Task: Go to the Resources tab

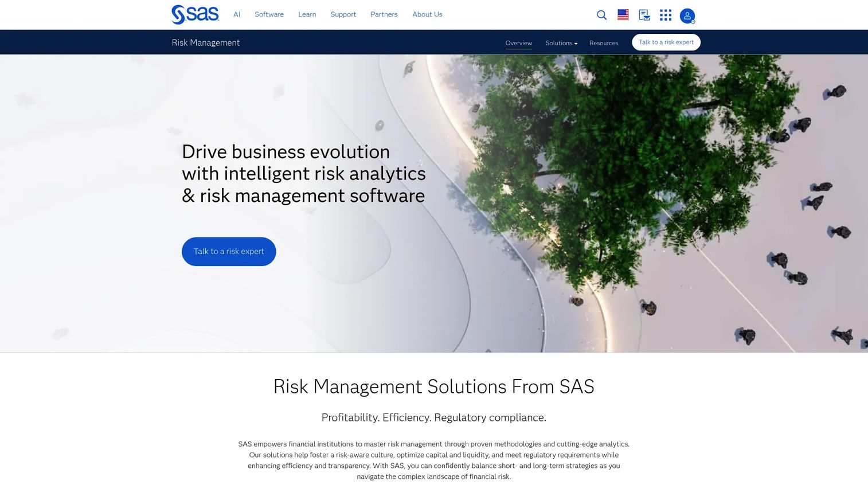Action: (604, 43)
